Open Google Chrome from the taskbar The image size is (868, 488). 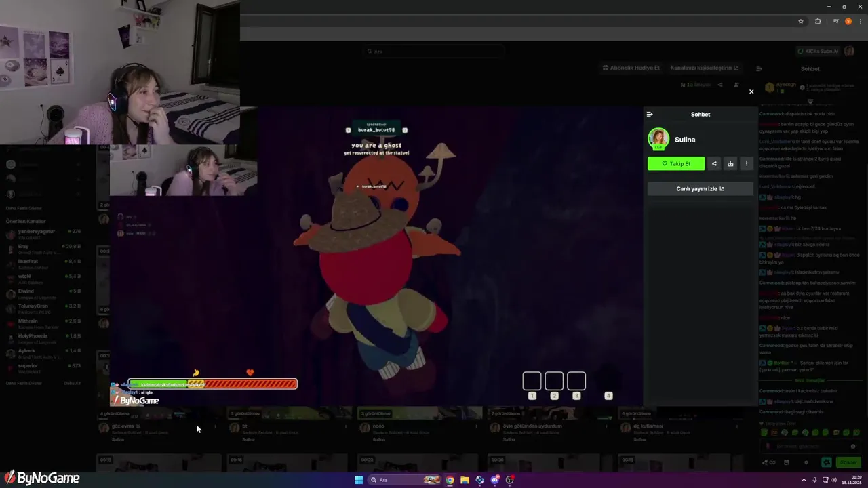click(x=450, y=480)
